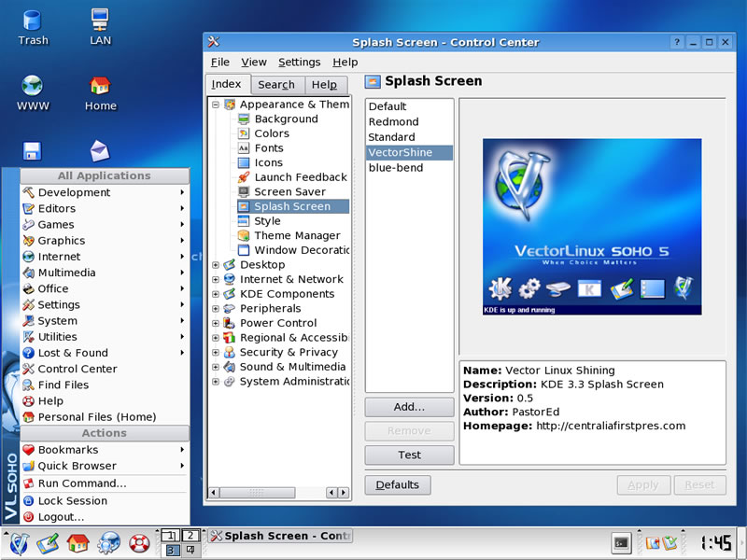Click the Reset button
The image size is (747, 560).
(699, 484)
